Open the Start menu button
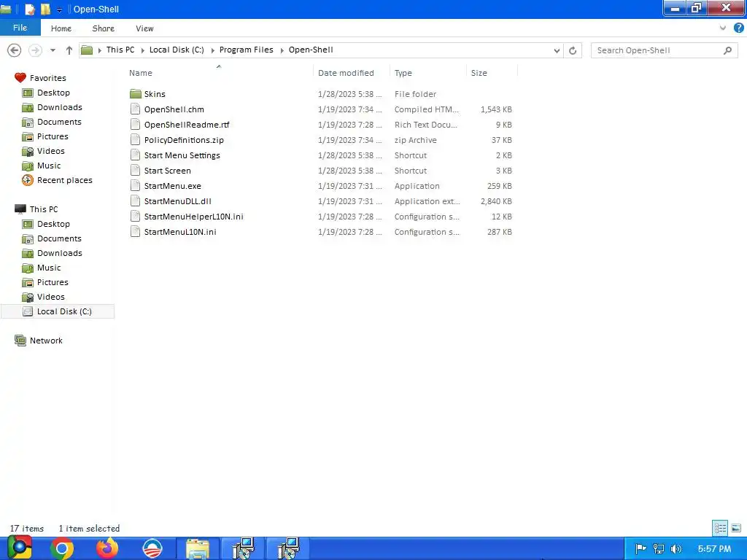This screenshot has height=560, width=747. click(x=19, y=548)
